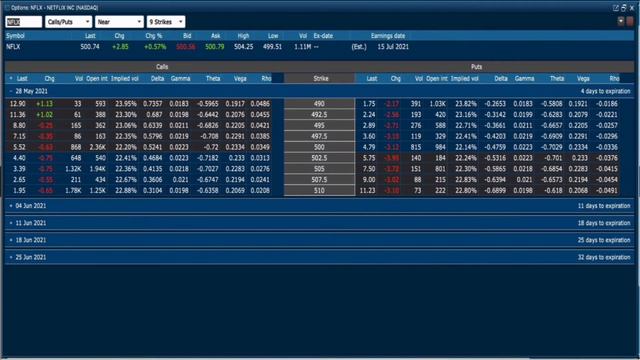
Task: Sort calls by Implied vol header
Action: (x=124, y=78)
